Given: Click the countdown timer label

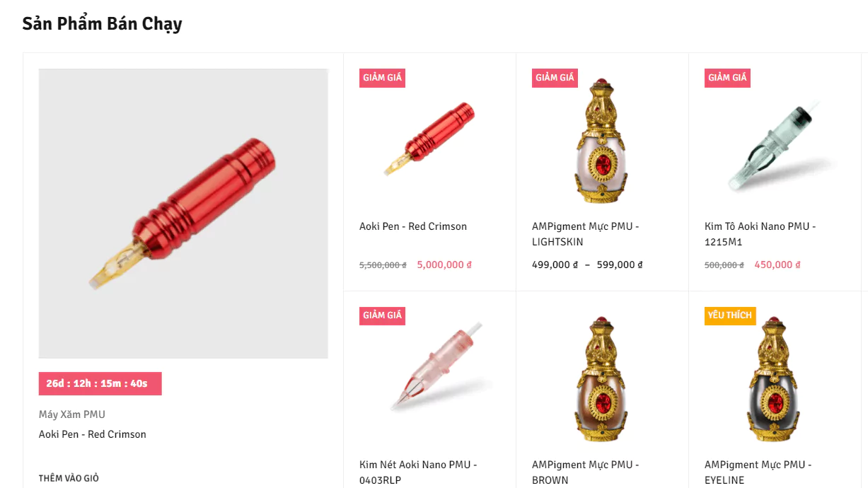Looking at the screenshot, I should pyautogui.click(x=100, y=383).
